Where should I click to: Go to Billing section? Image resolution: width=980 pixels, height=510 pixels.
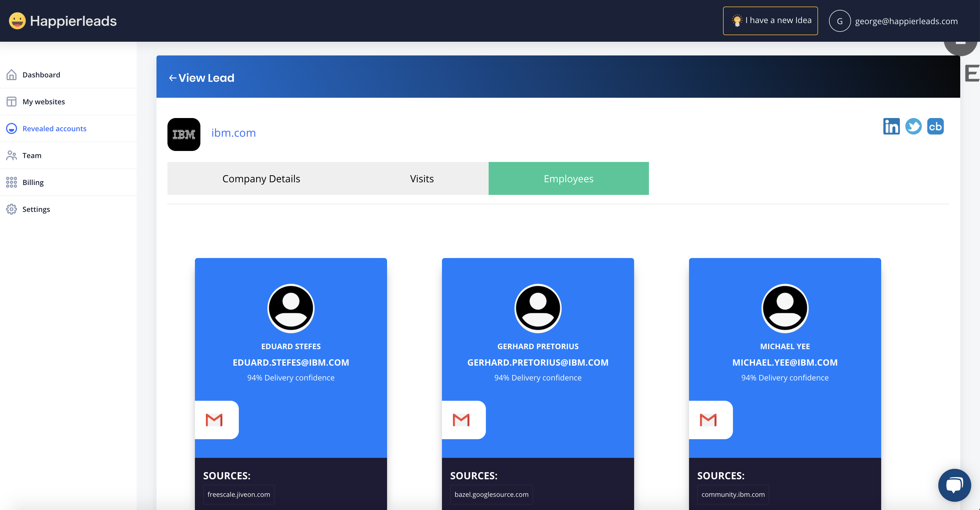coord(33,182)
